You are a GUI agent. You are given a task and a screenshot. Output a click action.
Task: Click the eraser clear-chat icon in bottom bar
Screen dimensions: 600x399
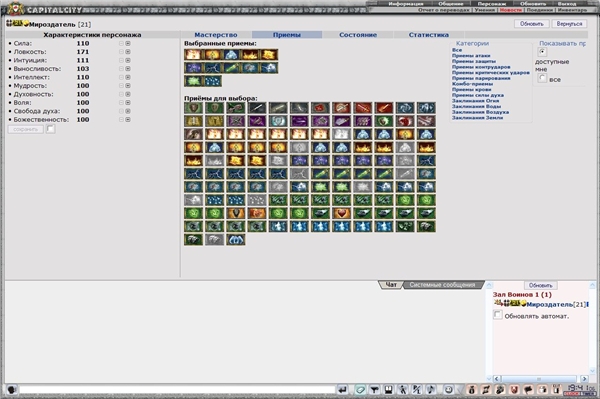point(360,390)
